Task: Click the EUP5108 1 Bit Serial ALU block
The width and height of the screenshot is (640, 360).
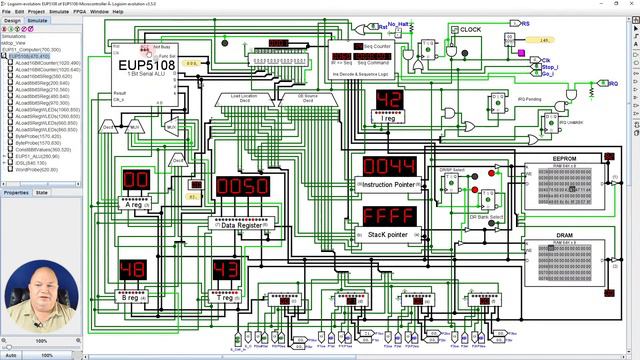Action: click(x=145, y=75)
